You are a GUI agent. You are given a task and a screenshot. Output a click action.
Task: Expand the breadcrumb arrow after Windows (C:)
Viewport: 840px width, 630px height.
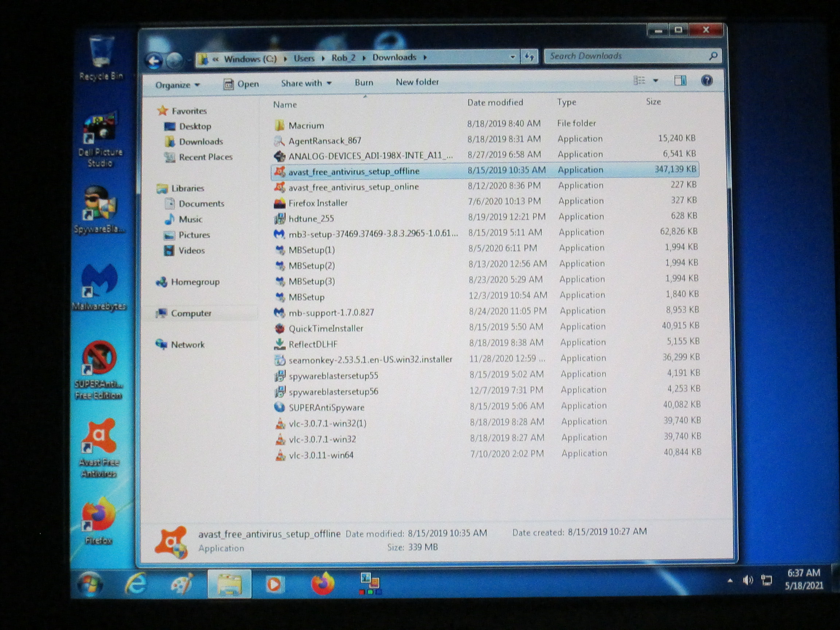pyautogui.click(x=285, y=59)
